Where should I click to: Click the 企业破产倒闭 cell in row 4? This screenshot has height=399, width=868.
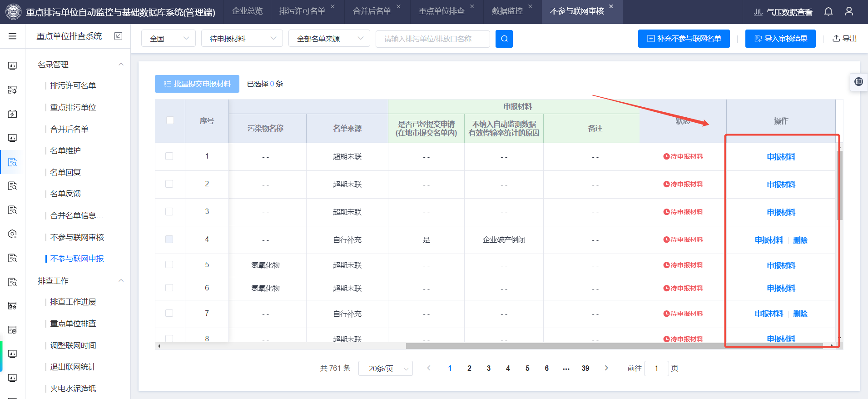(504, 240)
